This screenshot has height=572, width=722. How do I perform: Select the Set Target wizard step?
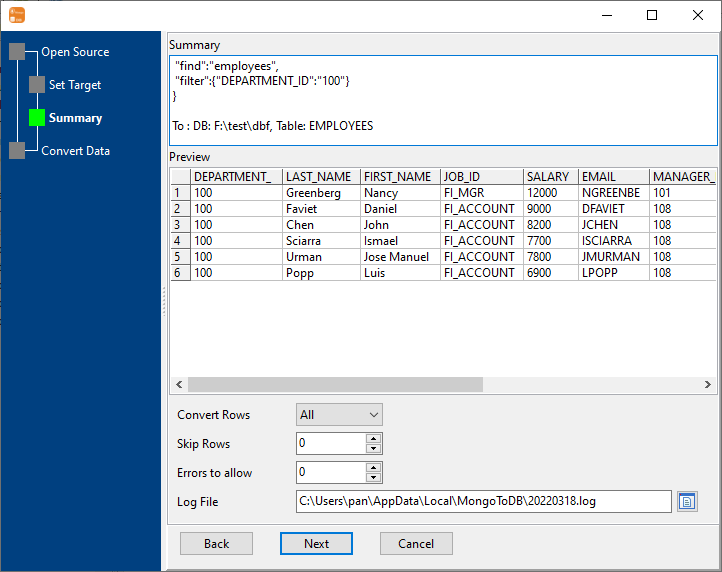pyautogui.click(x=75, y=85)
